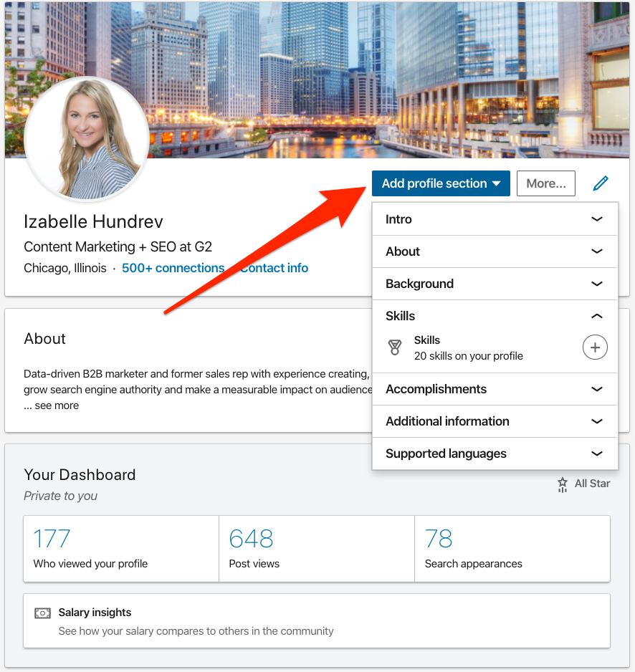Click the plus icon to add skills

click(x=596, y=347)
